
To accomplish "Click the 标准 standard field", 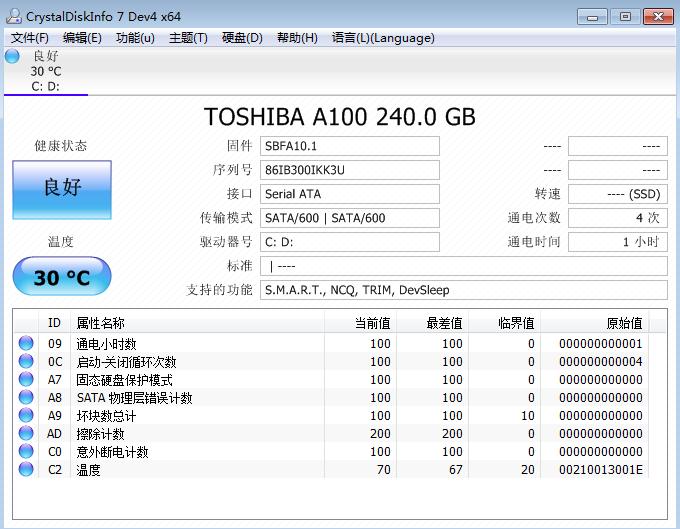I will [464, 266].
